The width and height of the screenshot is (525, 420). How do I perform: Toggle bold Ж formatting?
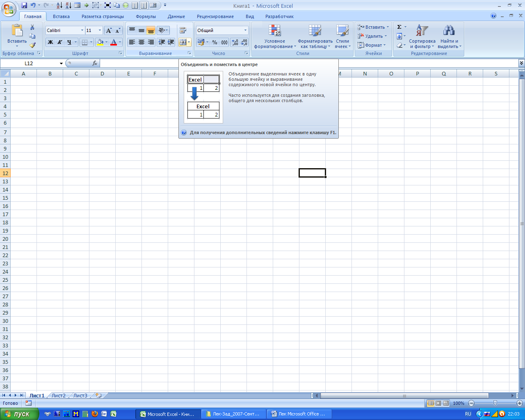click(50, 42)
